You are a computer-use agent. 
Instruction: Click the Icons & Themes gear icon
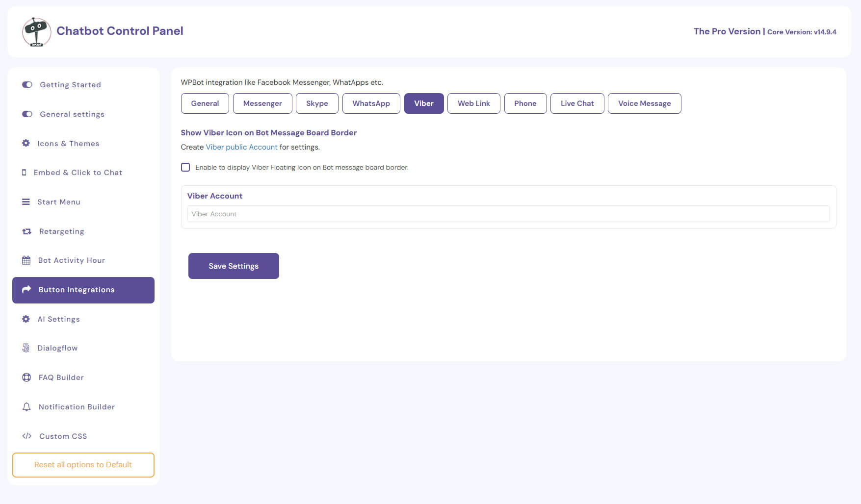coord(26,143)
